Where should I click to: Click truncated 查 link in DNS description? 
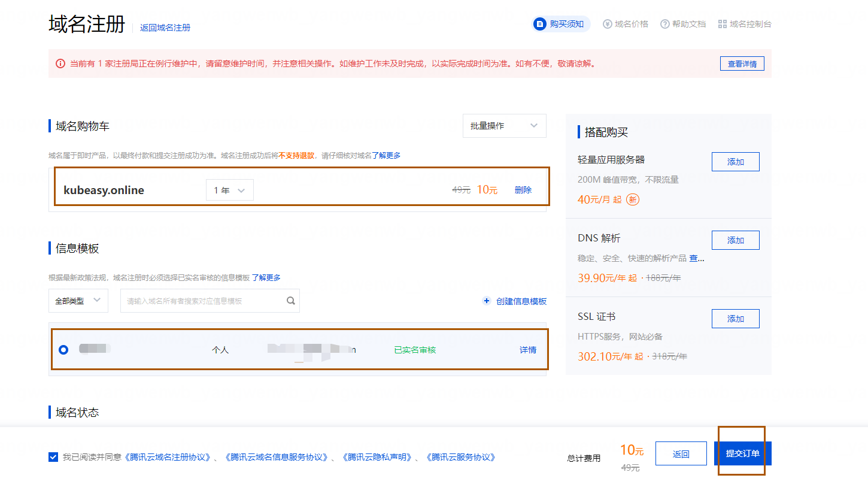(x=693, y=258)
